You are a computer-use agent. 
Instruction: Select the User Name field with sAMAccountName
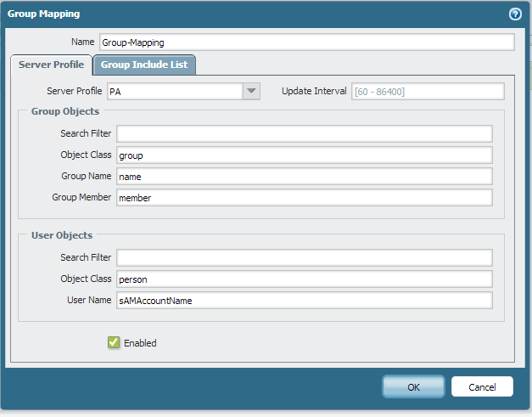pyautogui.click(x=305, y=300)
